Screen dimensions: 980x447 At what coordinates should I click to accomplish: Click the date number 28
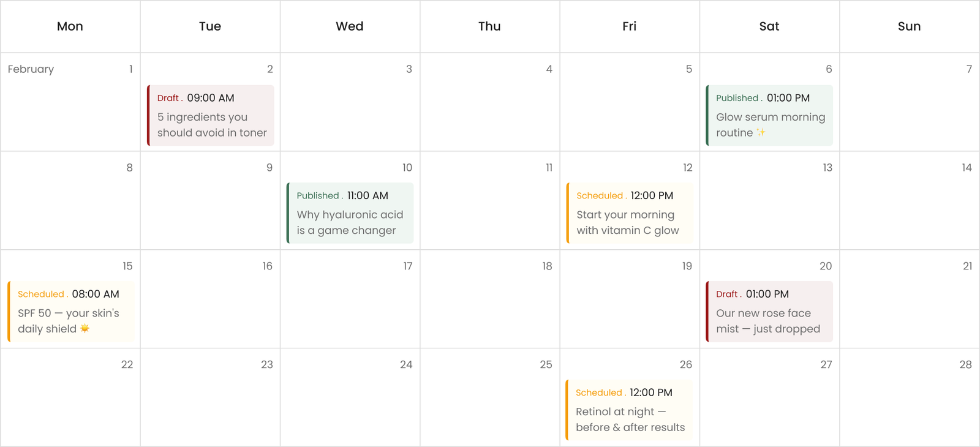965,364
